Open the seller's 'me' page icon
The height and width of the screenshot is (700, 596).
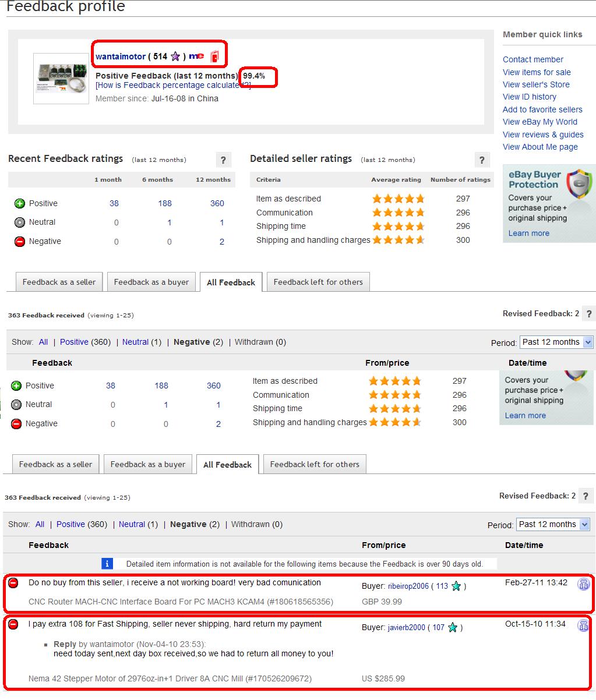197,56
